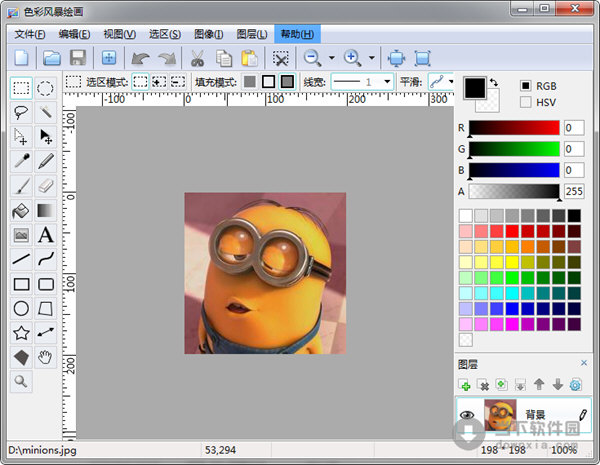The image size is (600, 465).
Task: Open the 图层(L) menu
Action: 252,34
